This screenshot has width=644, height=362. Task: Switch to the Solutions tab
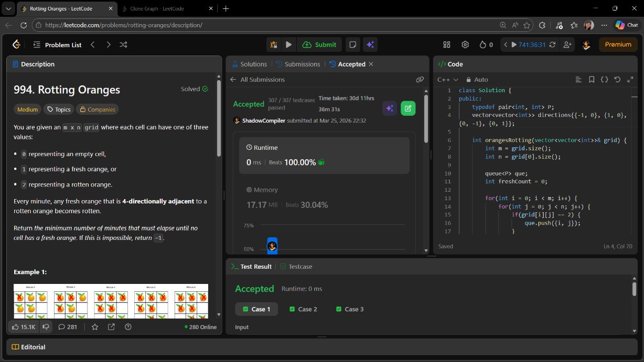[249, 64]
